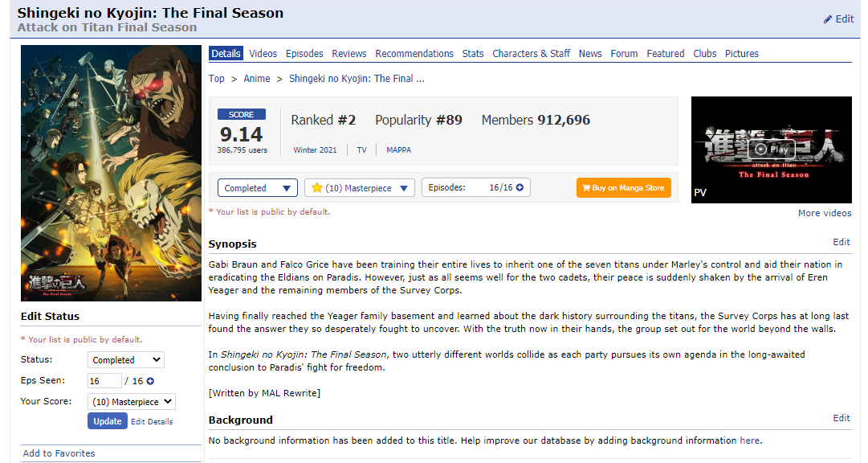This screenshot has height=463, width=868.
Task: Click the SCORE label badge
Action: (x=242, y=114)
